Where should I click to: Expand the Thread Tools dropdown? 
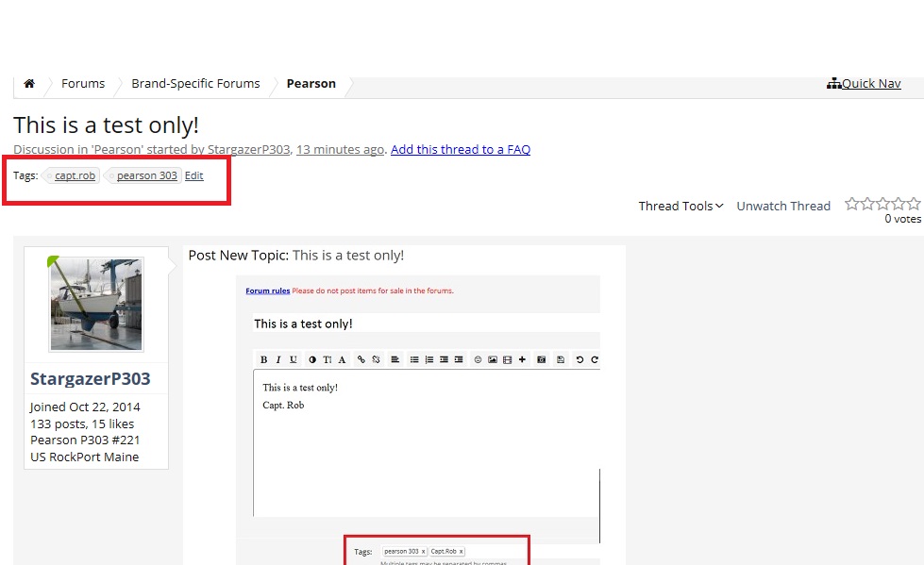click(680, 207)
